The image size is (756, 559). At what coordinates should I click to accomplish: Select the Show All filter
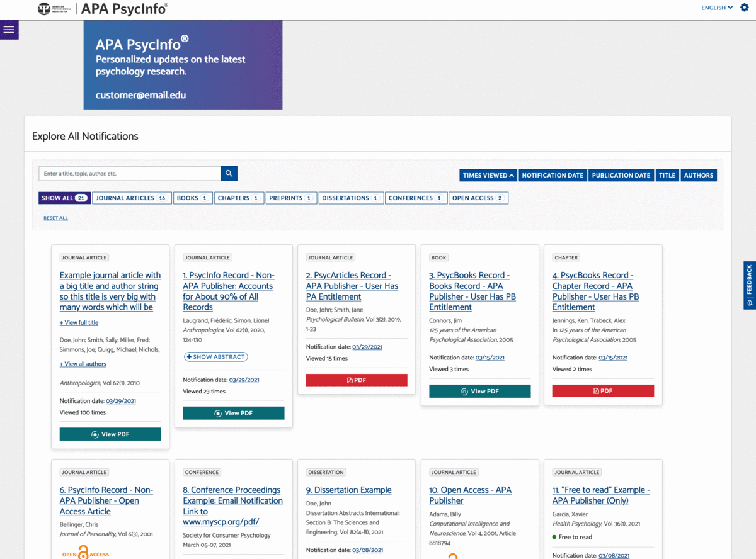click(x=64, y=198)
